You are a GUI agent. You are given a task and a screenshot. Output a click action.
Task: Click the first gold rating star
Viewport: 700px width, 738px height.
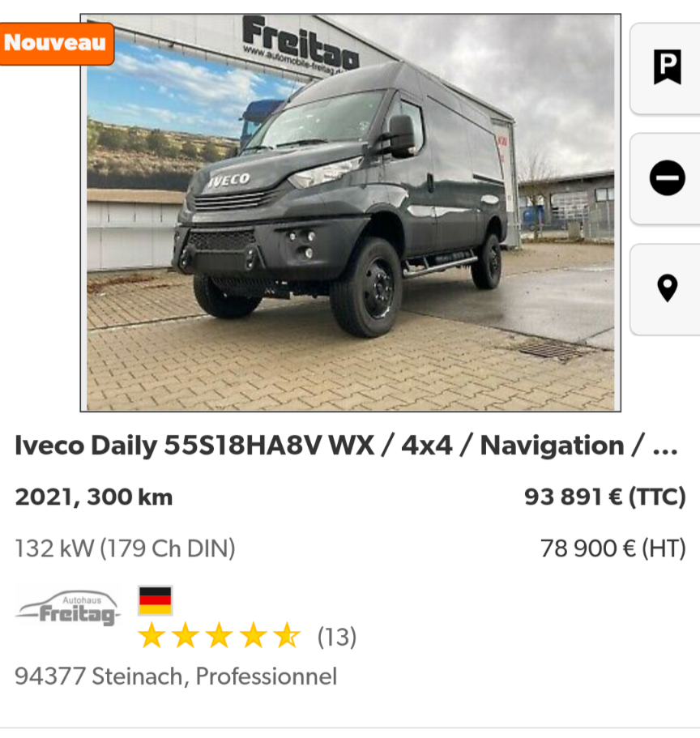tap(152, 635)
